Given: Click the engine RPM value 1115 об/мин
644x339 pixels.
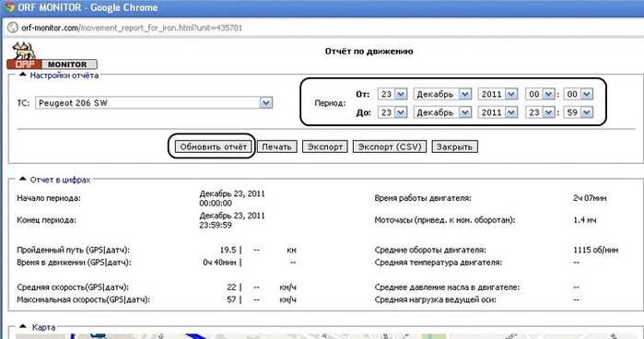Looking at the screenshot, I should 595,250.
